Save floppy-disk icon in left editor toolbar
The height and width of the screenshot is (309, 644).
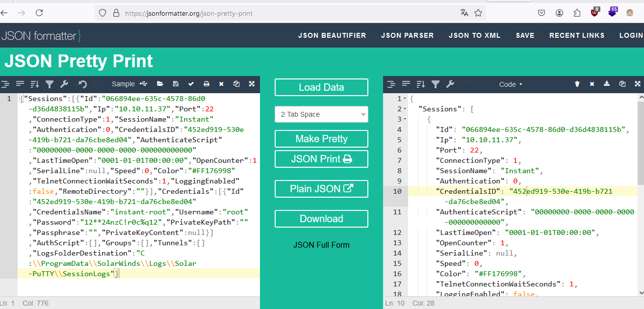pos(176,84)
